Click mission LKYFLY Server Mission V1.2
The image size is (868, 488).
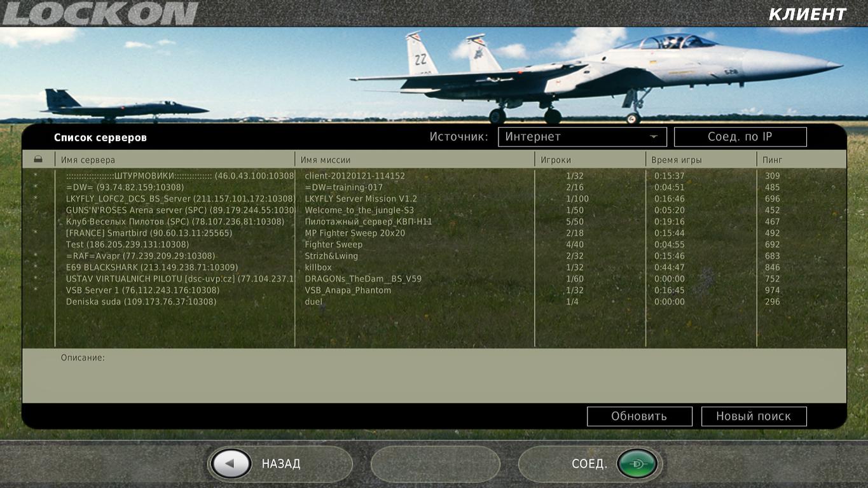pyautogui.click(x=361, y=199)
